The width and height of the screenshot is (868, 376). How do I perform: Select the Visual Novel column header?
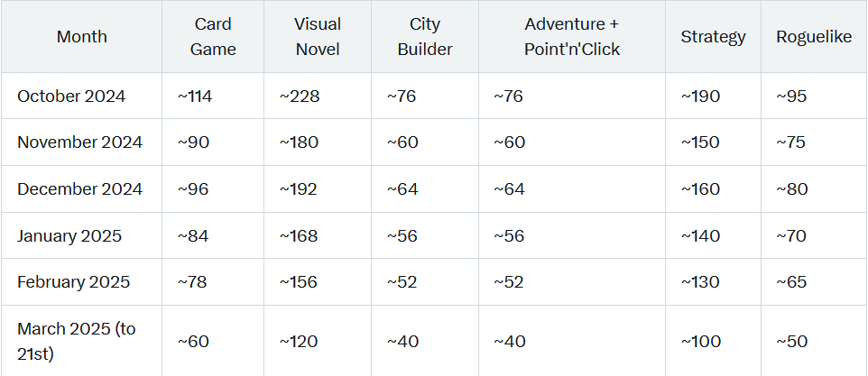pyautogui.click(x=318, y=37)
